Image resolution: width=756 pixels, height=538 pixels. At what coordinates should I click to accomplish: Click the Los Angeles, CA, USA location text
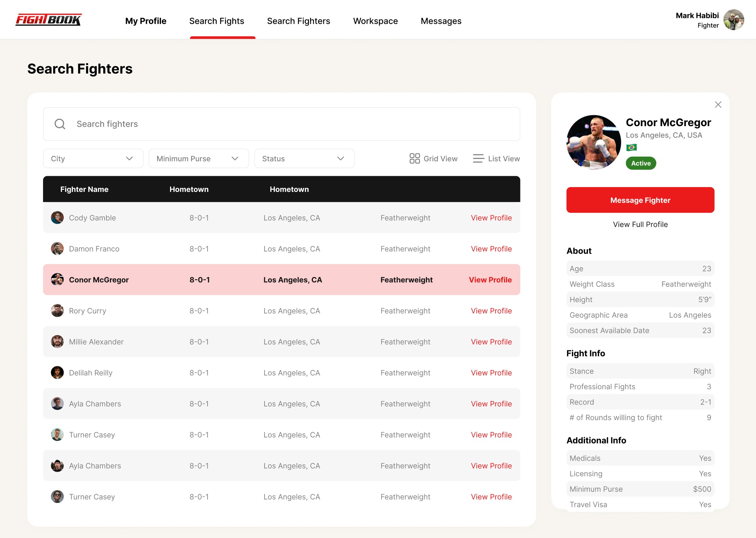tap(664, 135)
